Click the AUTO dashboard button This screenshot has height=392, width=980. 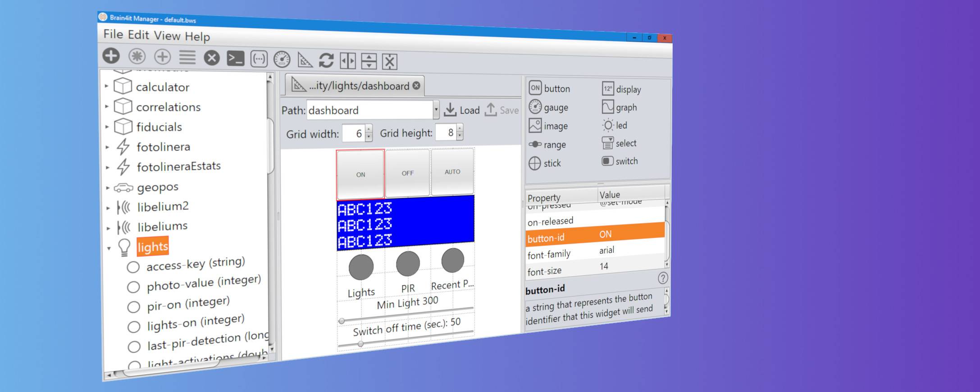[452, 172]
